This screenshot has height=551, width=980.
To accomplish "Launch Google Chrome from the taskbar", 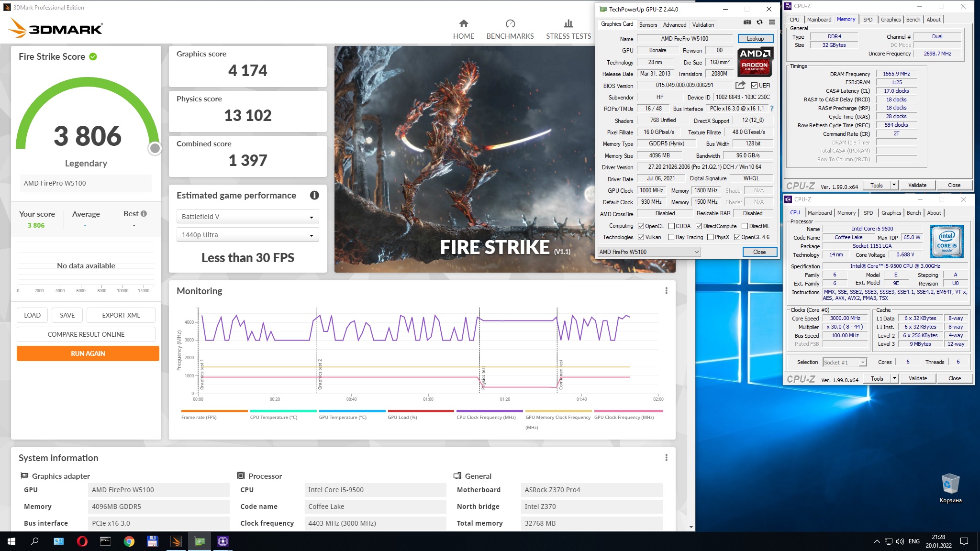I will pos(129,541).
